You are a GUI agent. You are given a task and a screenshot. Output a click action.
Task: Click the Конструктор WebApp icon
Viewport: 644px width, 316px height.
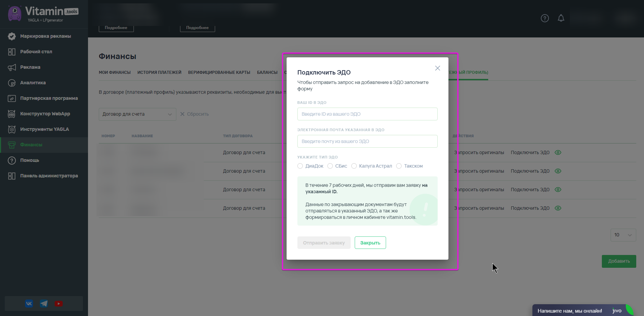coord(12,114)
